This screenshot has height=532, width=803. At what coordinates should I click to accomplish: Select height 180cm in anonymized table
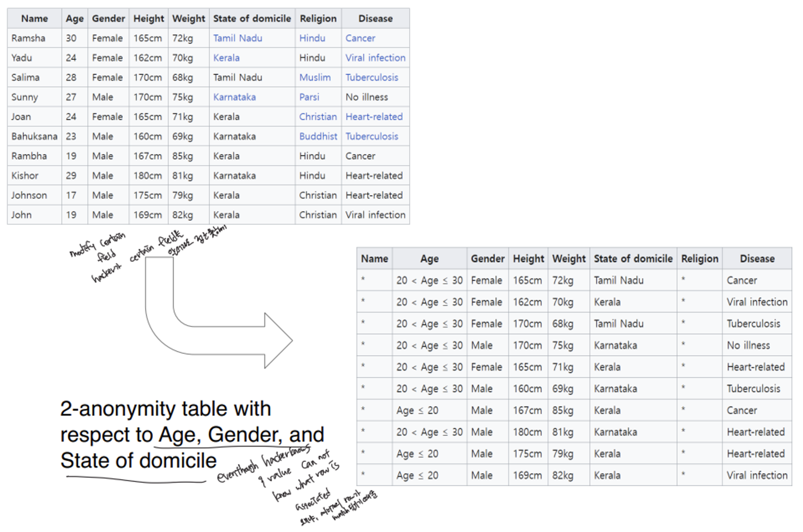click(527, 432)
